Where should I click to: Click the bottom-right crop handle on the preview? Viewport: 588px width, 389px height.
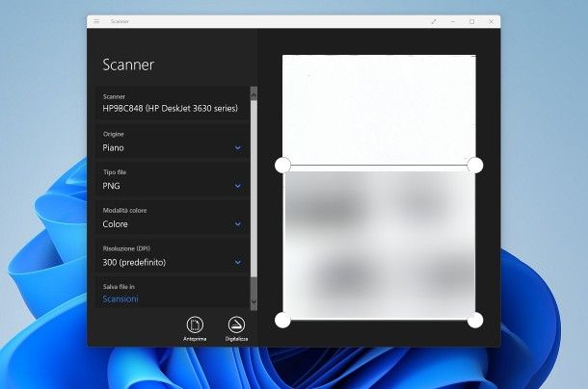click(x=475, y=321)
